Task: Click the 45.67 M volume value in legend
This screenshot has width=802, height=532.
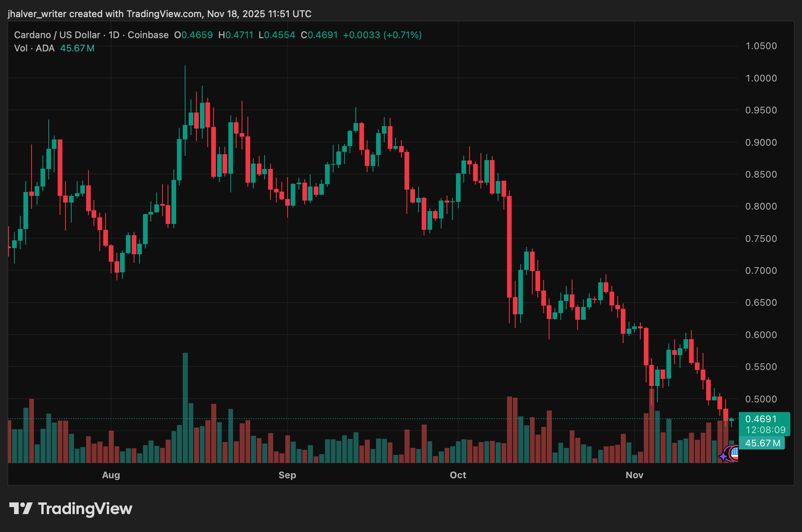Action: (77, 48)
